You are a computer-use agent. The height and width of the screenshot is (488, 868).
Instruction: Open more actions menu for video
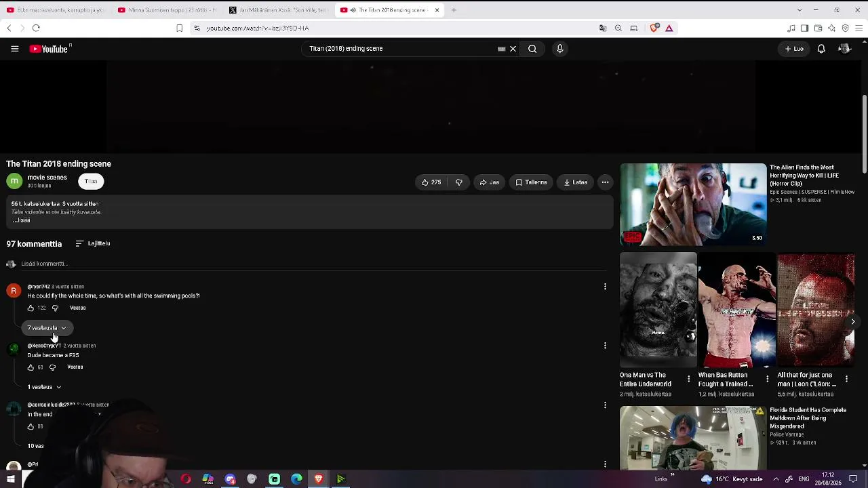point(605,182)
